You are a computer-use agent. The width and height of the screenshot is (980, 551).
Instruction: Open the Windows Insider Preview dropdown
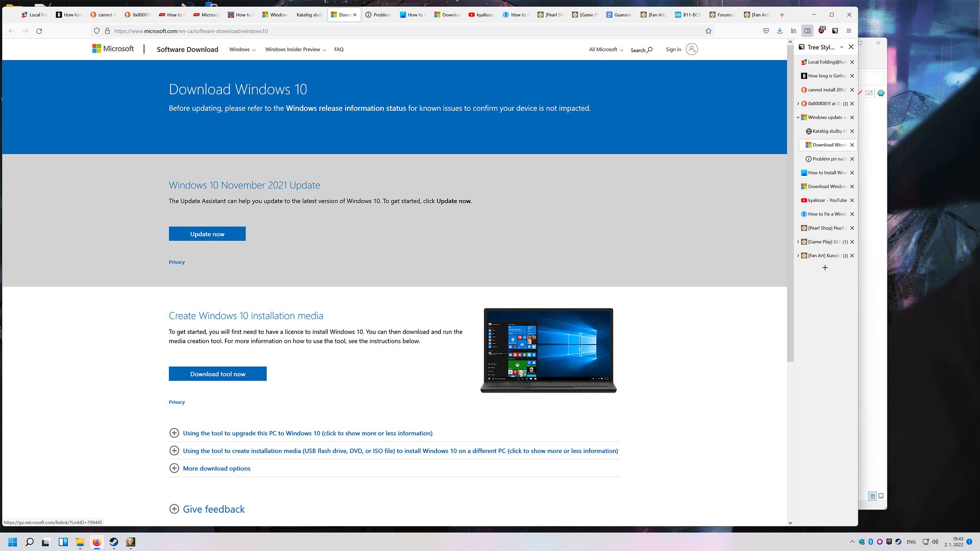pyautogui.click(x=295, y=49)
